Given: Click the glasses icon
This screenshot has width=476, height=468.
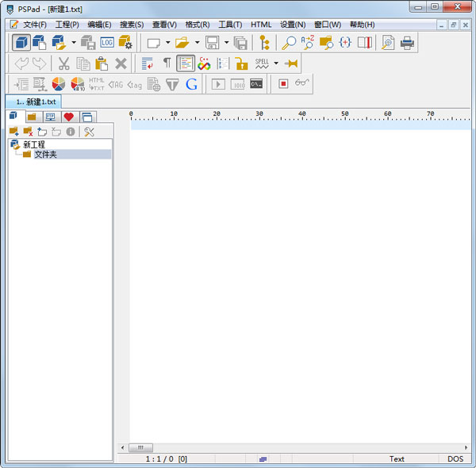Looking at the screenshot, I should point(301,82).
